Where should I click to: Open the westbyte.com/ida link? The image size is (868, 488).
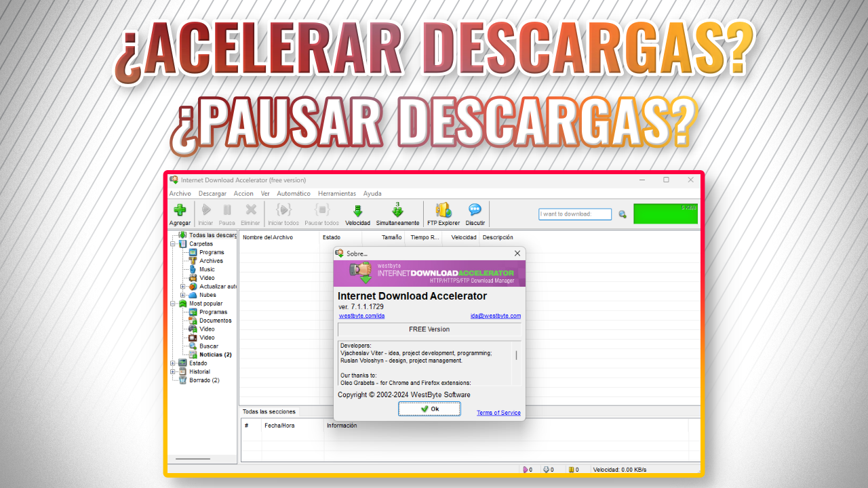point(361,316)
